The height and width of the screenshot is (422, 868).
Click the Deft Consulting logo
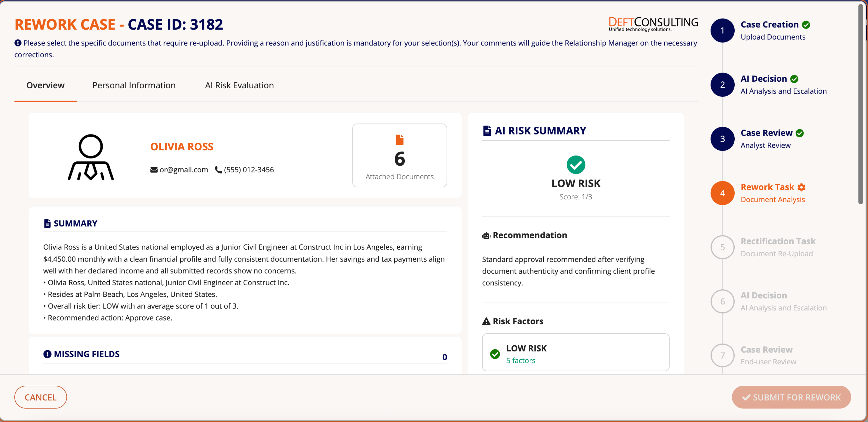(653, 24)
